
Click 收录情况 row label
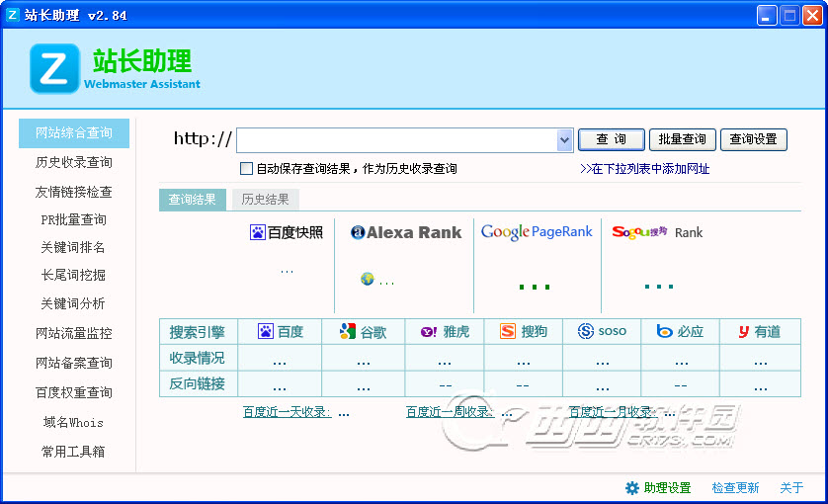[199, 358]
